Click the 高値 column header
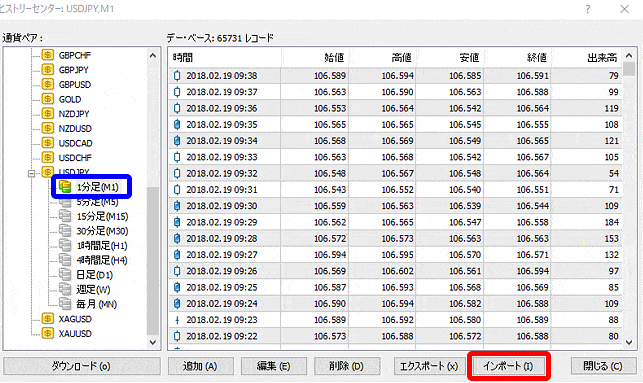The image size is (643, 383). click(382, 58)
